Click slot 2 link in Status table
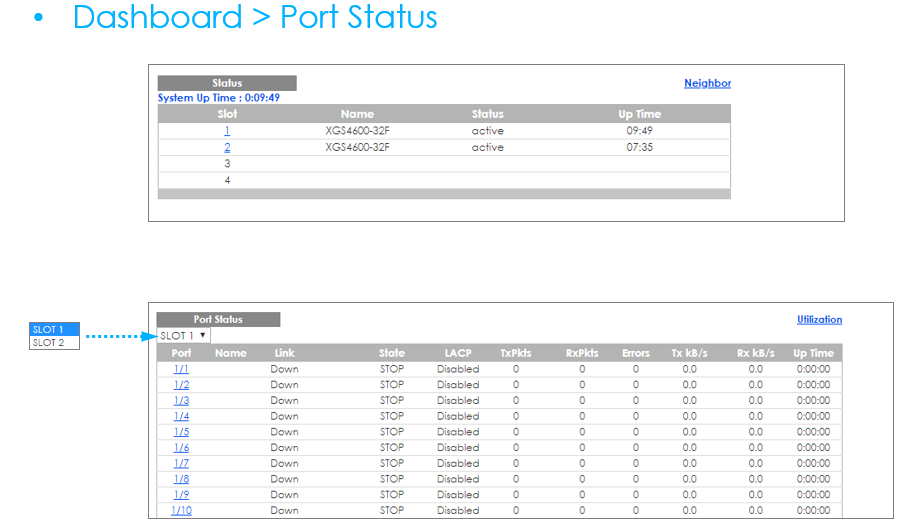 coord(227,147)
